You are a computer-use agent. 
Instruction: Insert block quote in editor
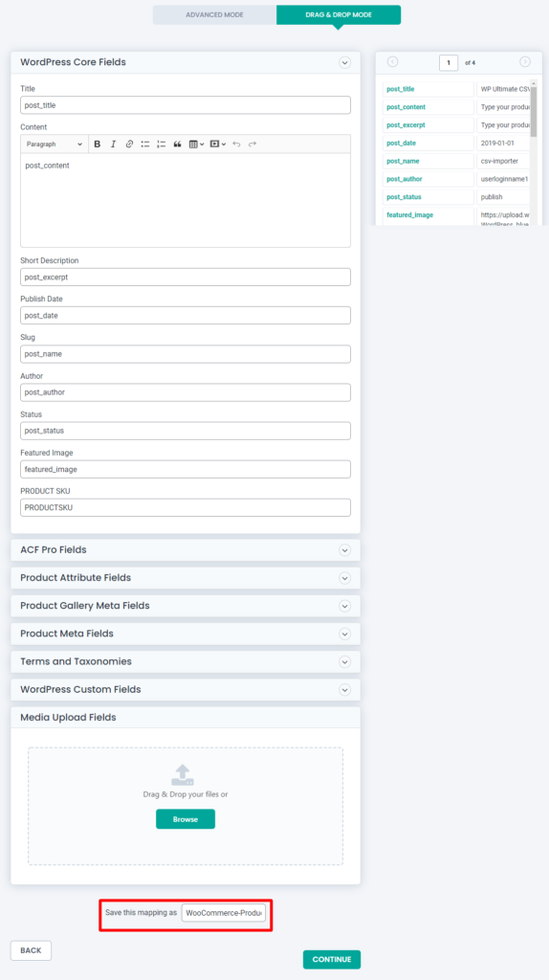177,144
